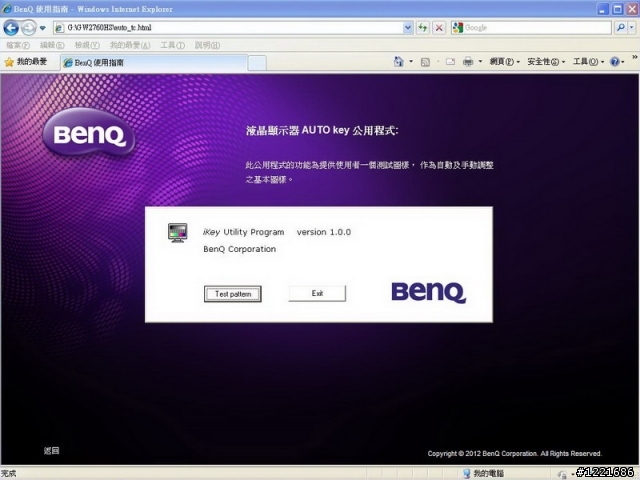This screenshot has width=640, height=480.
Task: Select the BenQ 使用指南 tab
Action: point(154,62)
